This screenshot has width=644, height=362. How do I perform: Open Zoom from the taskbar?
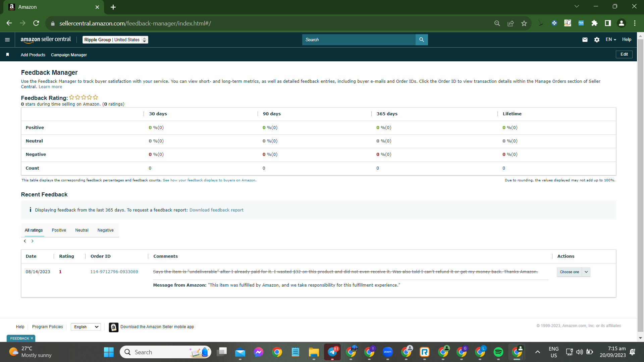click(388, 352)
